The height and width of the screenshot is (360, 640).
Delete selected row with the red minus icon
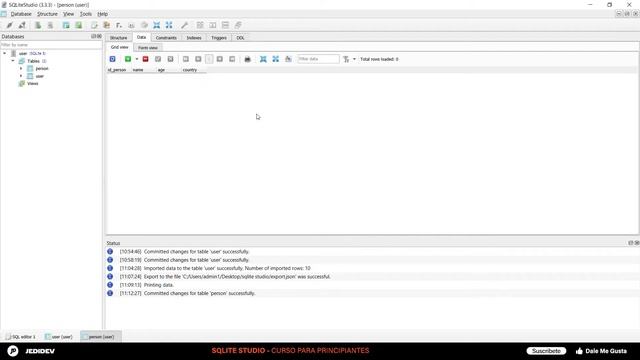(145, 59)
